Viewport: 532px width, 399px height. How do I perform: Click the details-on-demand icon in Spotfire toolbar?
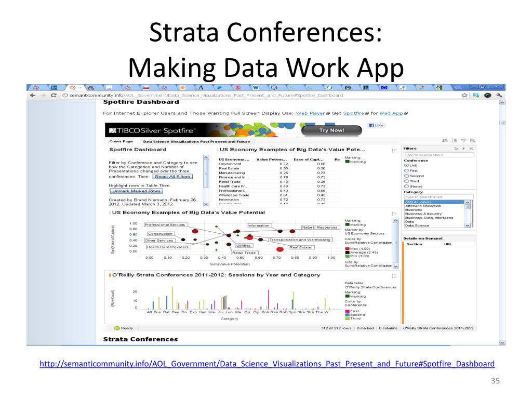coord(473,140)
